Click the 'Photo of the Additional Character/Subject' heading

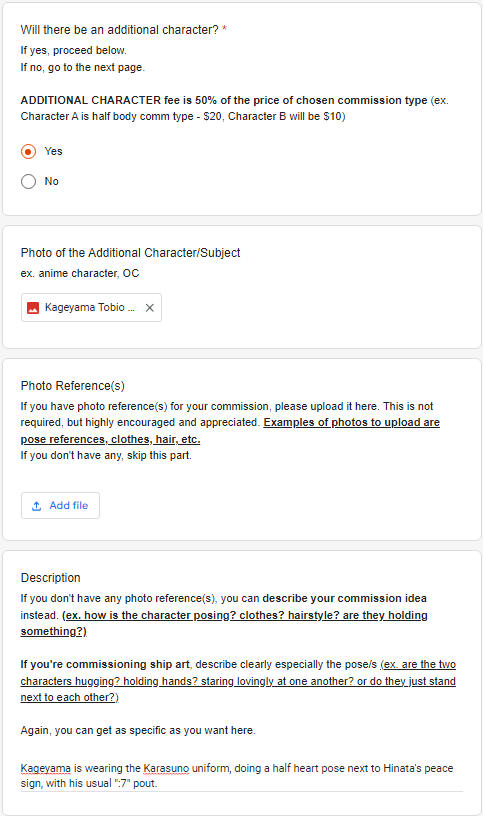(131, 253)
